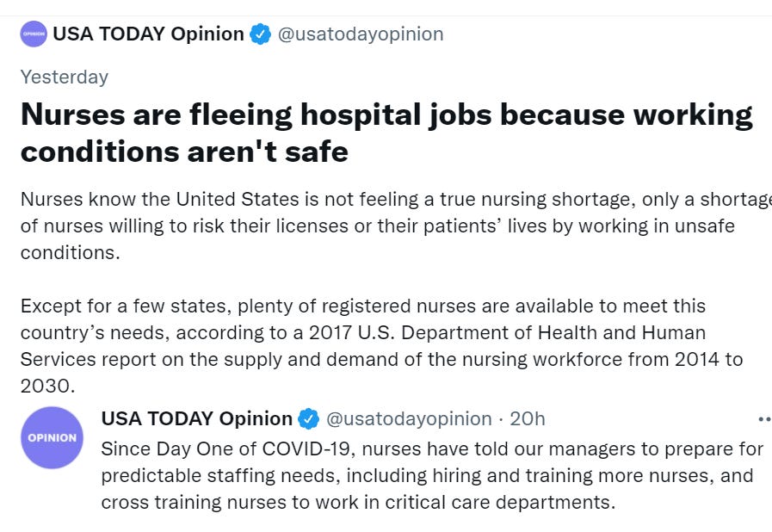Select the paragraph about a true nursing shortage
The image size is (772, 532).
pyautogui.click(x=396, y=226)
